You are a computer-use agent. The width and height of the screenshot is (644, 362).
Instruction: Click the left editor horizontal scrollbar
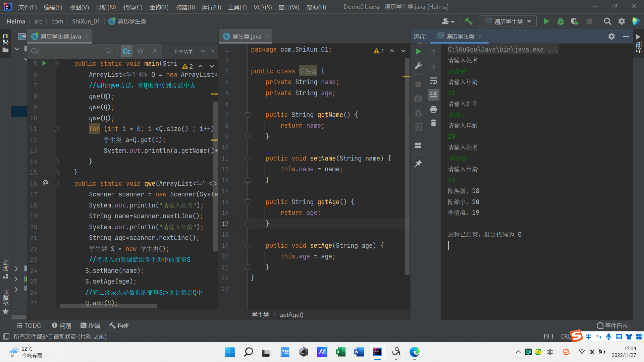click(108, 306)
